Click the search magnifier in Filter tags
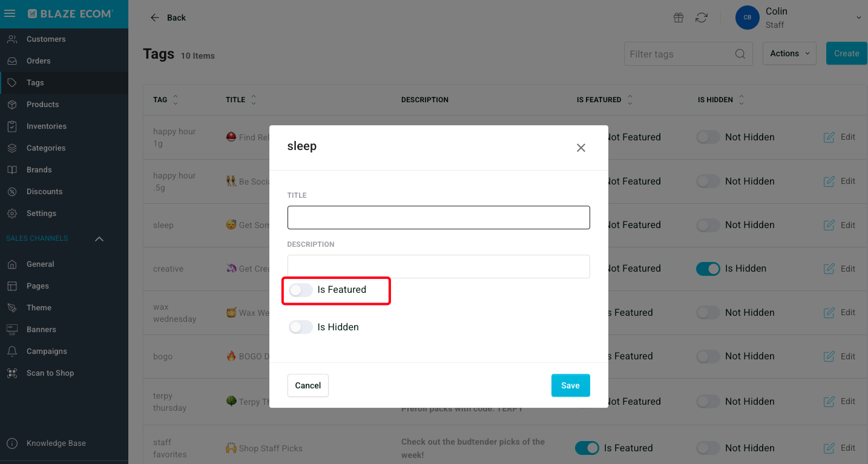868x464 pixels. tap(740, 54)
